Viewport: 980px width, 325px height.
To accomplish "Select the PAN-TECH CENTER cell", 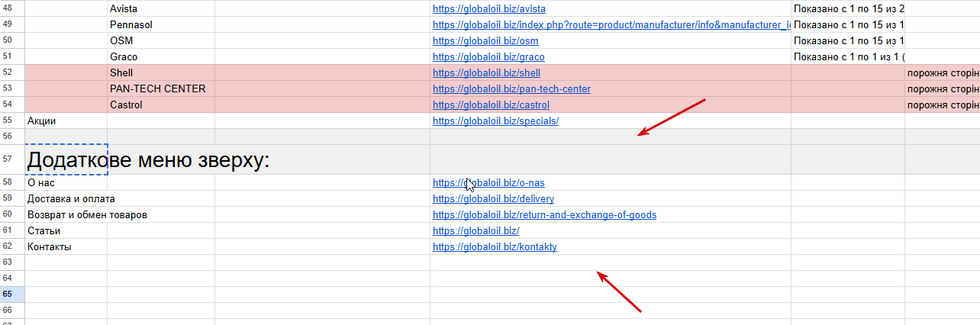I will (x=161, y=88).
